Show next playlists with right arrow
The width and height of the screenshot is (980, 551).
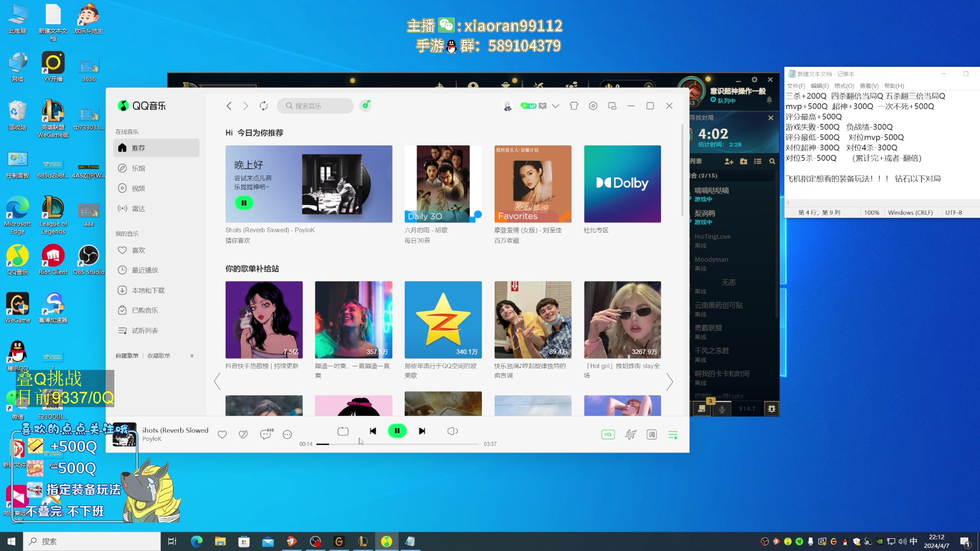coord(670,381)
